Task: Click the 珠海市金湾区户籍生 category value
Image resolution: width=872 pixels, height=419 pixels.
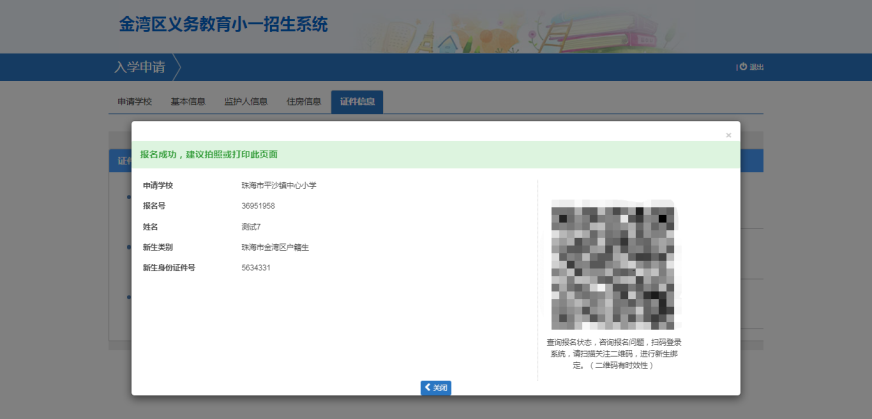Action: tap(275, 247)
